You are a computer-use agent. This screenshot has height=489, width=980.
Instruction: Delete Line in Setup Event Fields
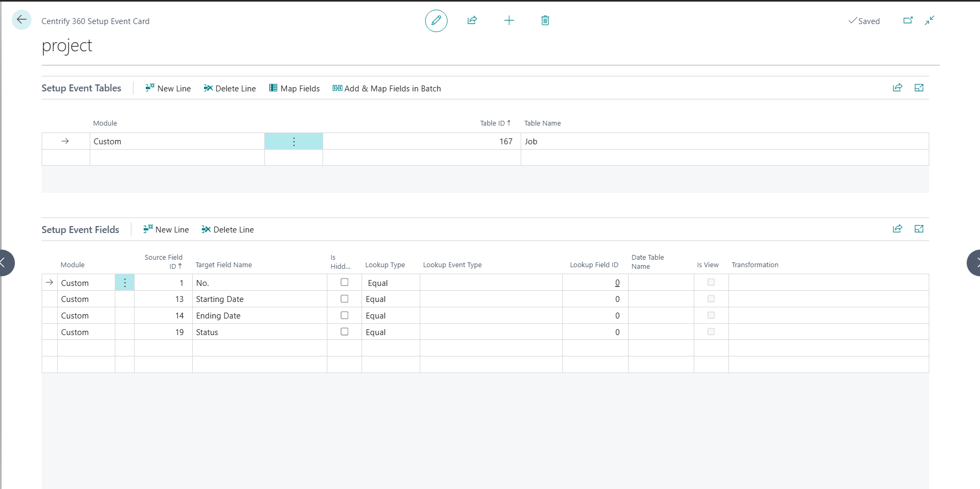(228, 229)
